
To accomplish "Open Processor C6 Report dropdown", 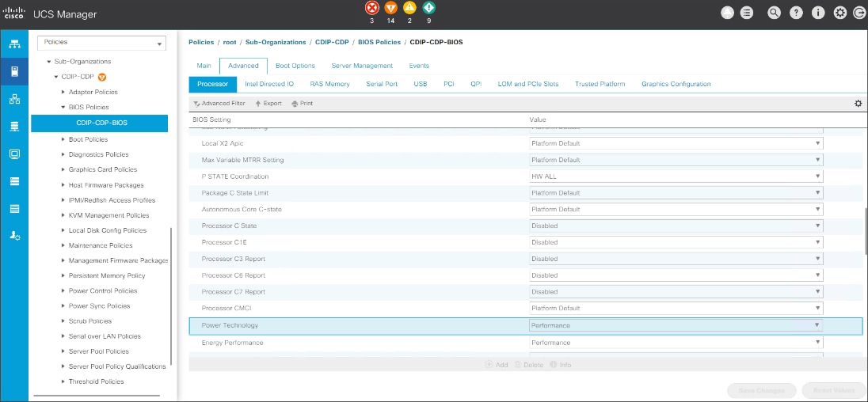I will pyautogui.click(x=676, y=275).
